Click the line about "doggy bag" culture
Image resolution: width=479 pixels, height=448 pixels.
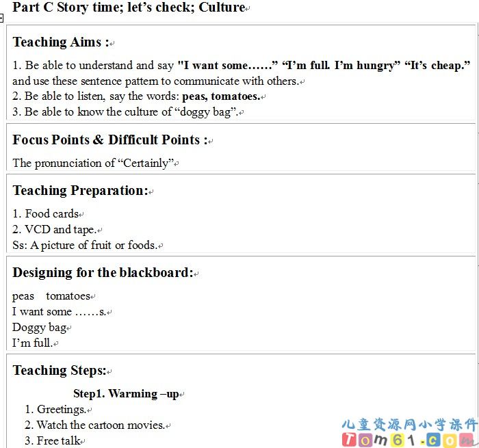coord(125,111)
